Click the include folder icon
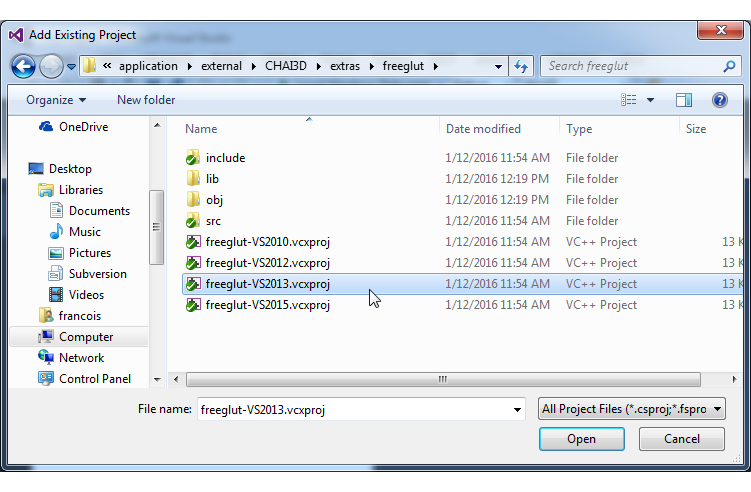Screen dimensions: 751x492 tap(193, 158)
